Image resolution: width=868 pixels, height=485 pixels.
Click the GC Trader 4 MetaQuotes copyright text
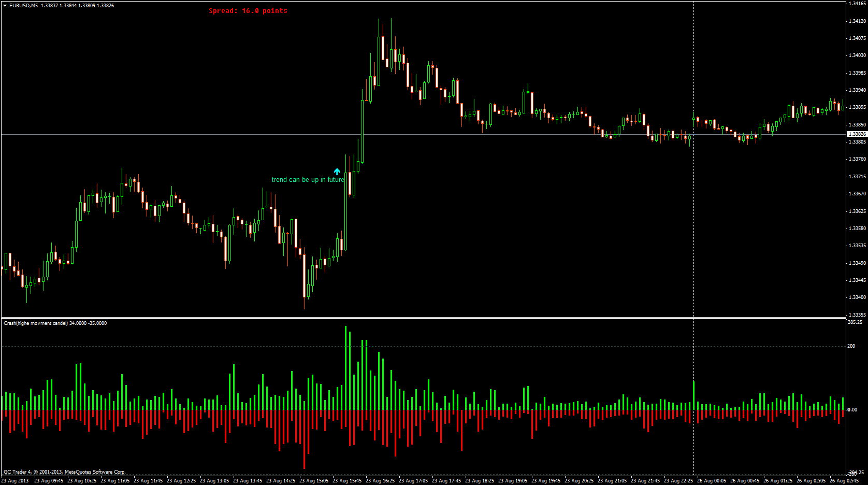click(x=65, y=472)
